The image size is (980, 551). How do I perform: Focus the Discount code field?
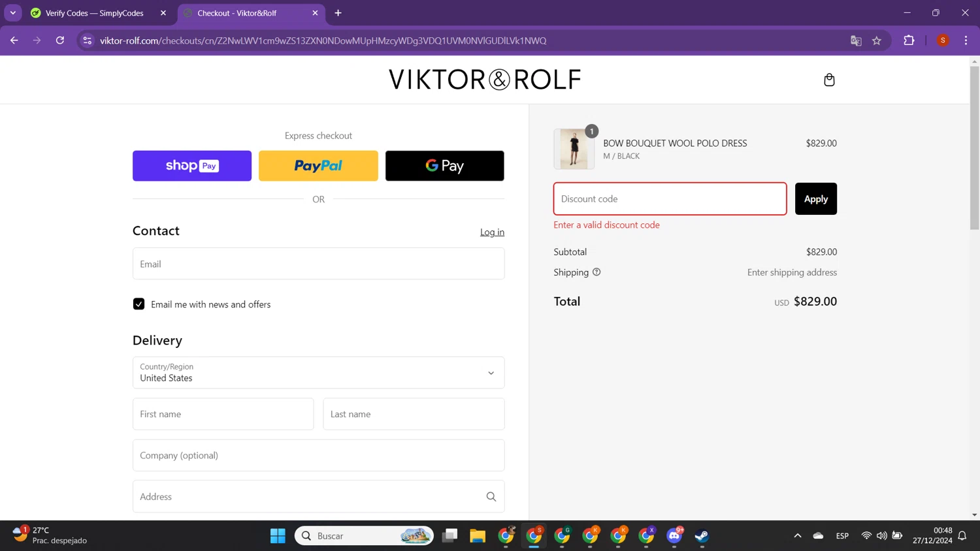pos(670,198)
